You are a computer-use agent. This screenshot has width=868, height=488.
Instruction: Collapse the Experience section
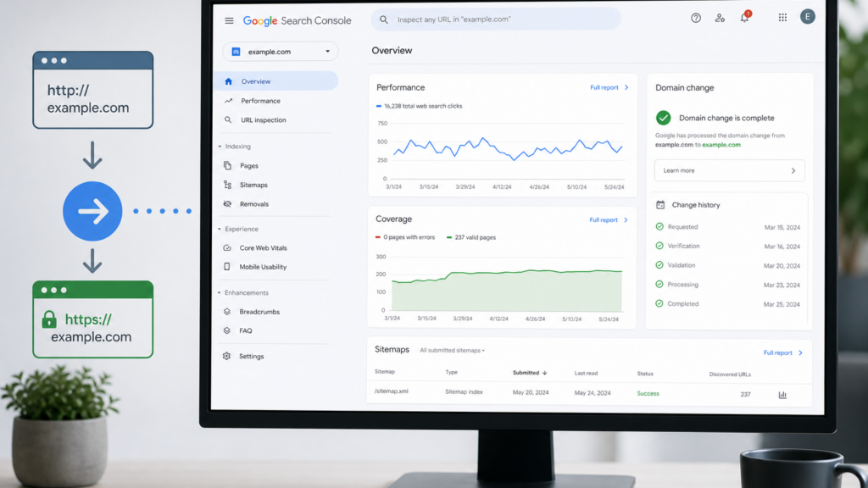tap(220, 229)
